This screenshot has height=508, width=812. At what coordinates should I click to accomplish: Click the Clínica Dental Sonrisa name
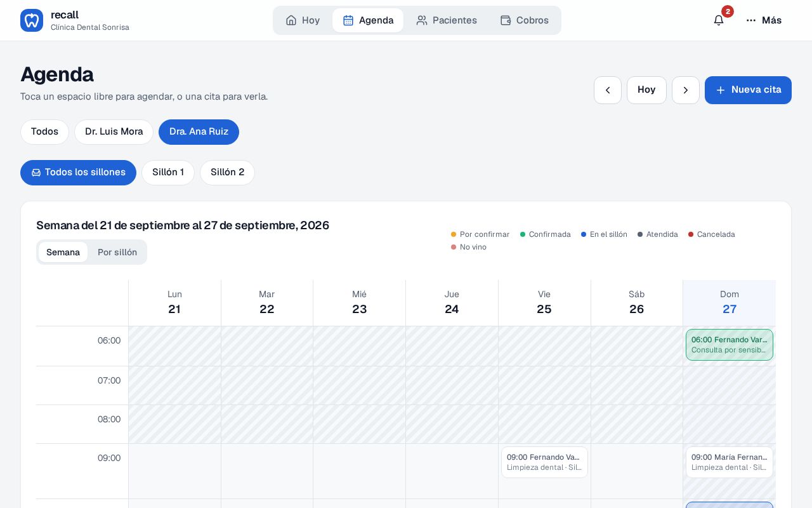click(x=90, y=27)
